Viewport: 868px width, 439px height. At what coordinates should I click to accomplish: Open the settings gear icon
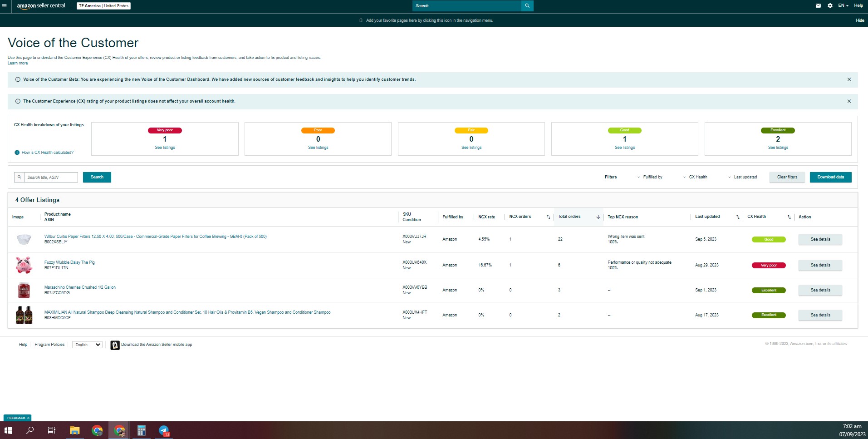click(830, 6)
